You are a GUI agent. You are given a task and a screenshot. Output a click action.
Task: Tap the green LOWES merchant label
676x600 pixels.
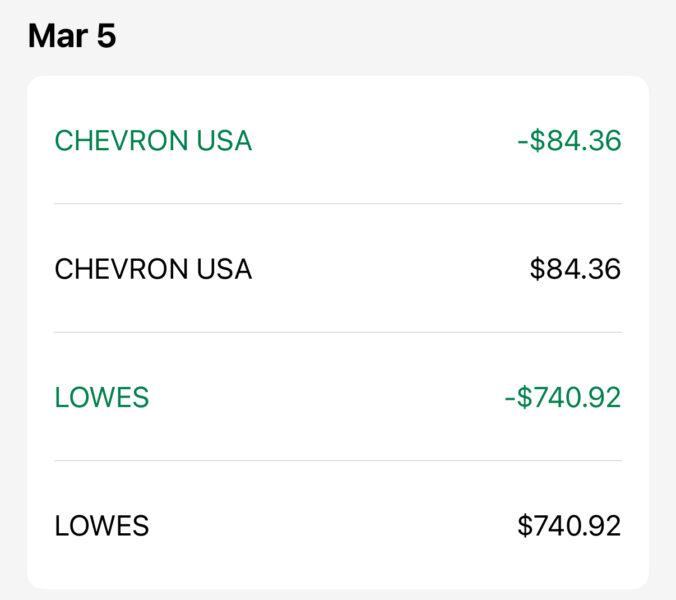(x=102, y=397)
